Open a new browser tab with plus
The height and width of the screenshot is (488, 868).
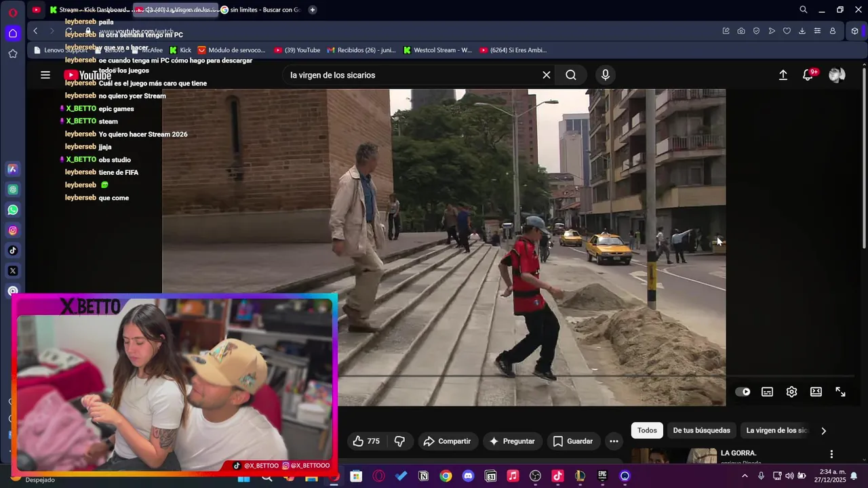click(313, 9)
